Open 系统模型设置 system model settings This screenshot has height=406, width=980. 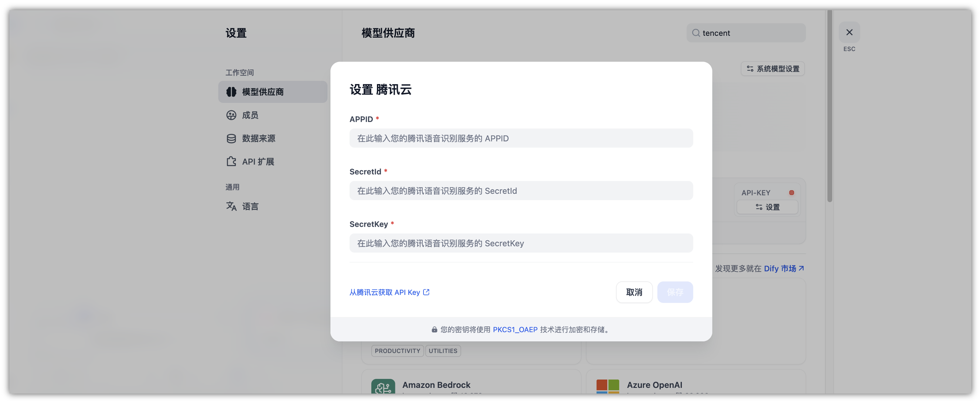coord(772,69)
